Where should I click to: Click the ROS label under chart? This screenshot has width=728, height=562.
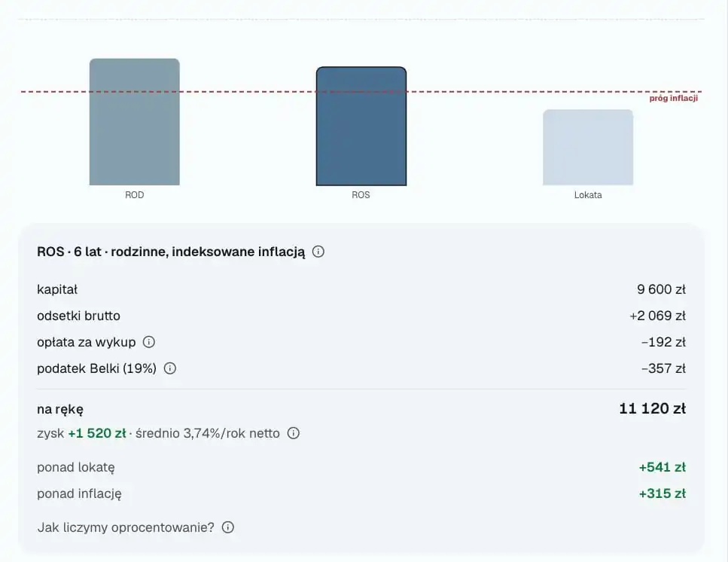tap(361, 195)
